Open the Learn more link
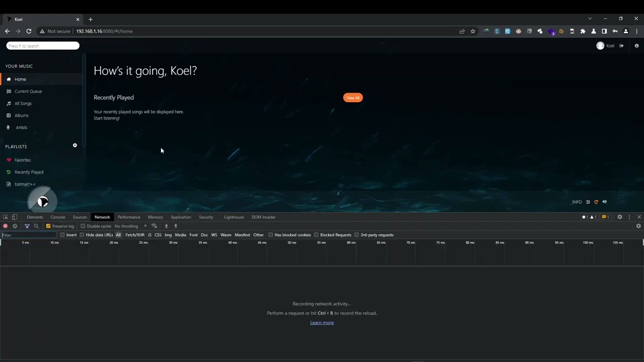Image resolution: width=644 pixels, height=362 pixels. 322,323
